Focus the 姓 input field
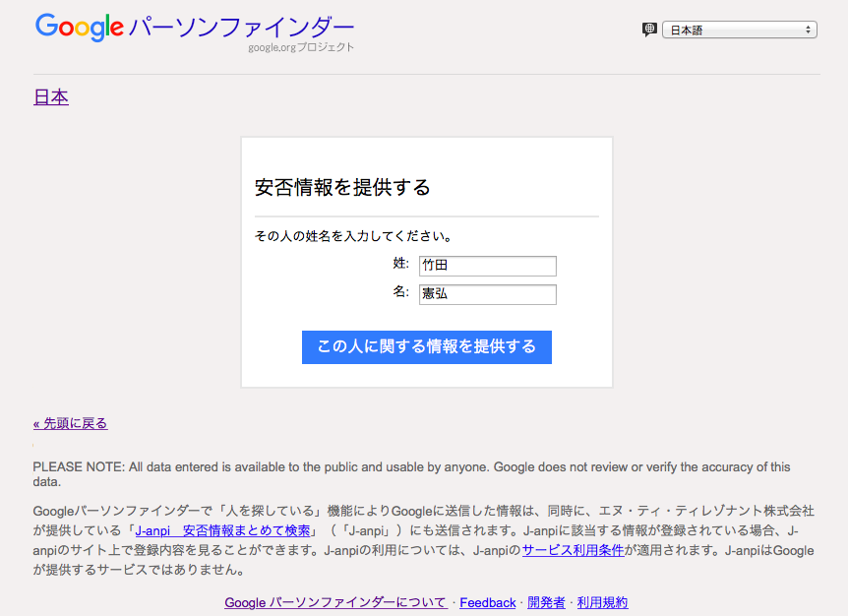This screenshot has width=848, height=616. pos(487,266)
